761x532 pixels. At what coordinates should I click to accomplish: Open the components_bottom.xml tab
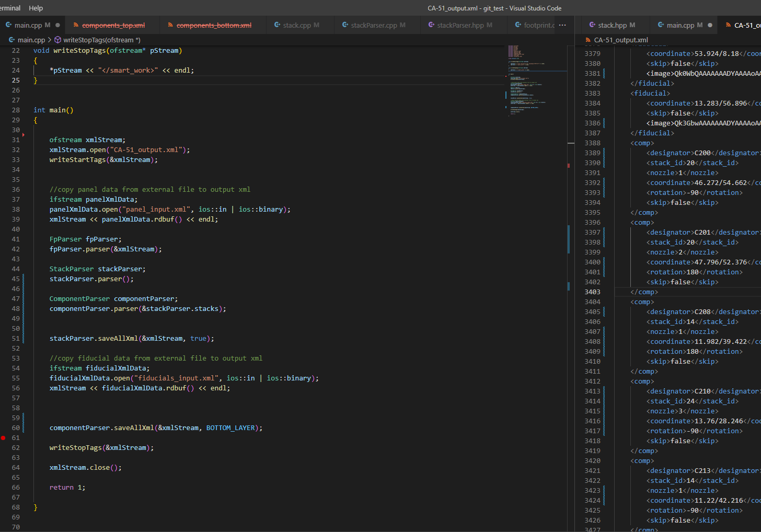[214, 25]
